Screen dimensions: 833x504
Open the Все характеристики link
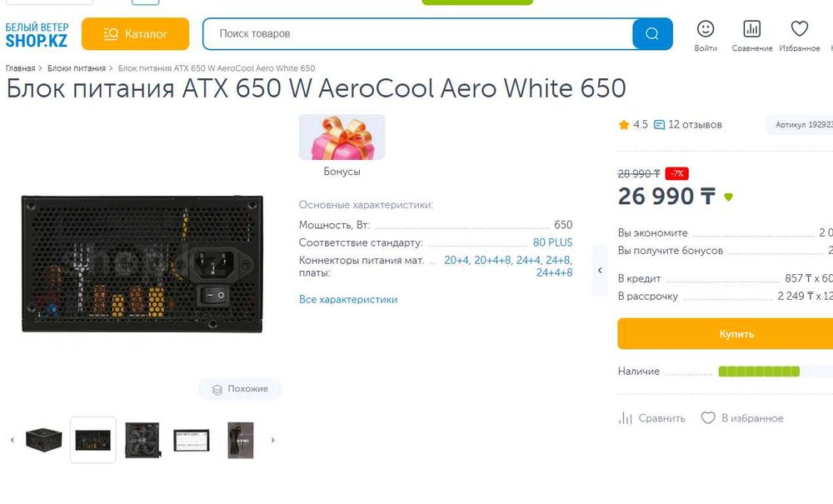click(348, 299)
